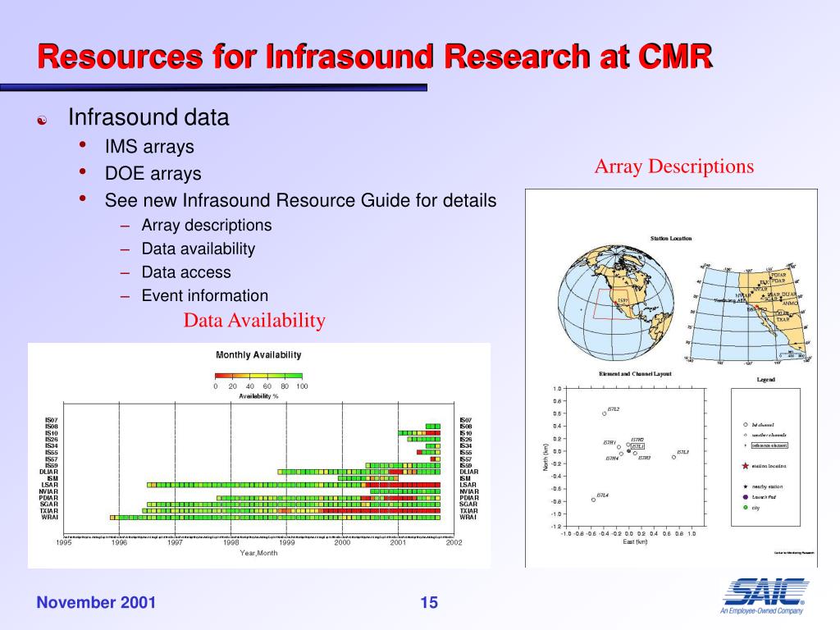Viewport: 840px width, 630px height.
Task: Click the LSAR row availability bar in chart
Action: [x=294, y=485]
